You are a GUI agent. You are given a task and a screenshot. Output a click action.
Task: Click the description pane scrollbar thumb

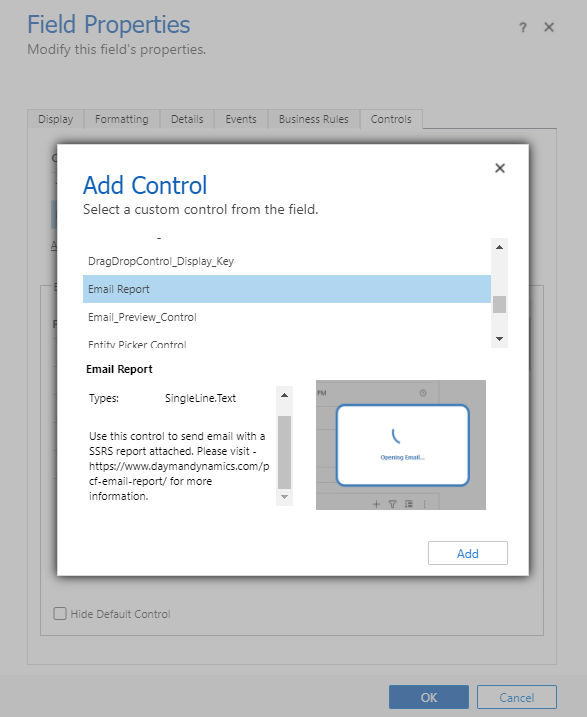coord(284,452)
